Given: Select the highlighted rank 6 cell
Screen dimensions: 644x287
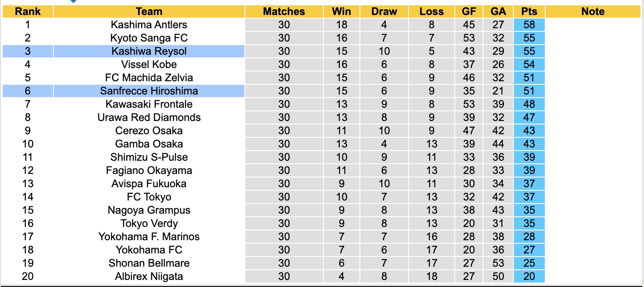Looking at the screenshot, I should [28, 91].
